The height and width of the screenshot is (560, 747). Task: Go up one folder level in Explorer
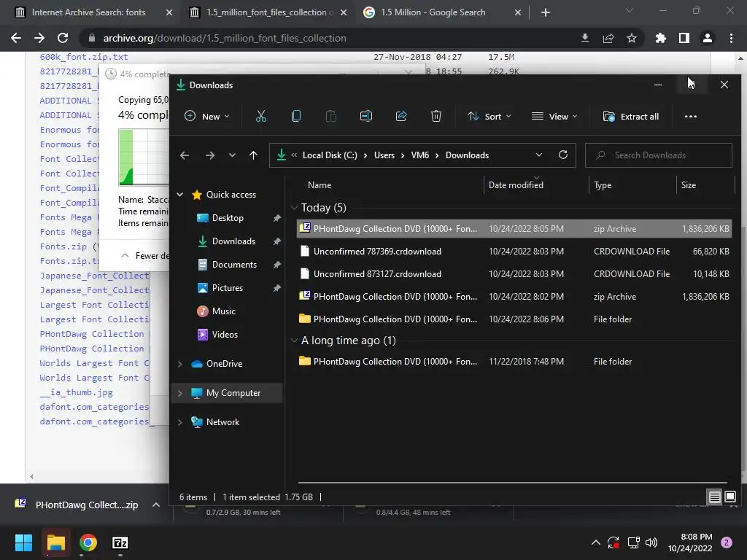pos(253,155)
